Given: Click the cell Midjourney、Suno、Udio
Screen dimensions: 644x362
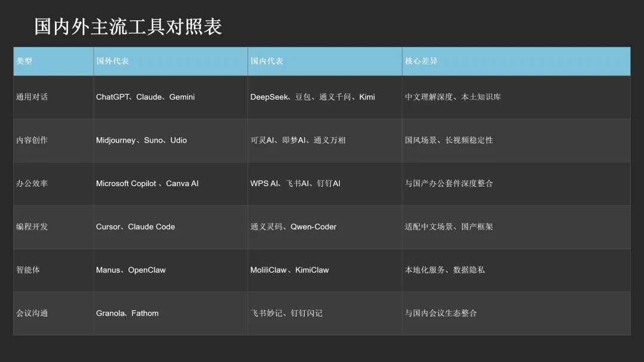Looking at the screenshot, I should [x=171, y=141].
